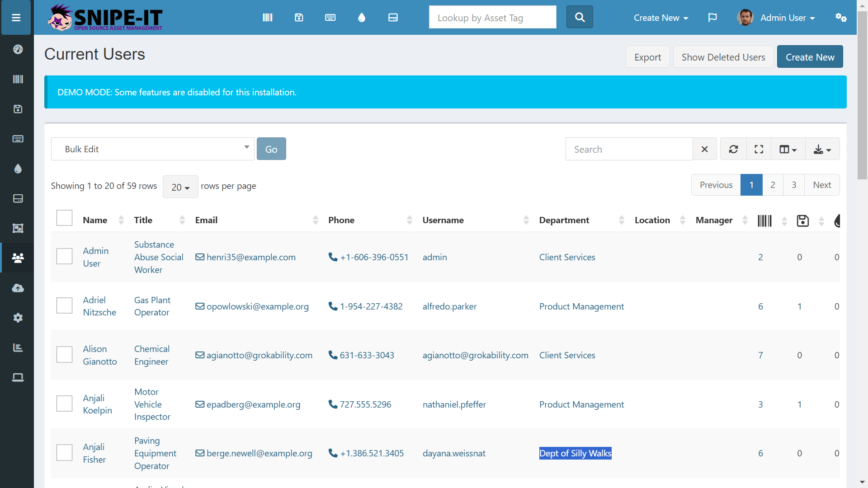The image size is (868, 488).
Task: Open Assets barcode icon in sidebar
Action: (x=18, y=79)
